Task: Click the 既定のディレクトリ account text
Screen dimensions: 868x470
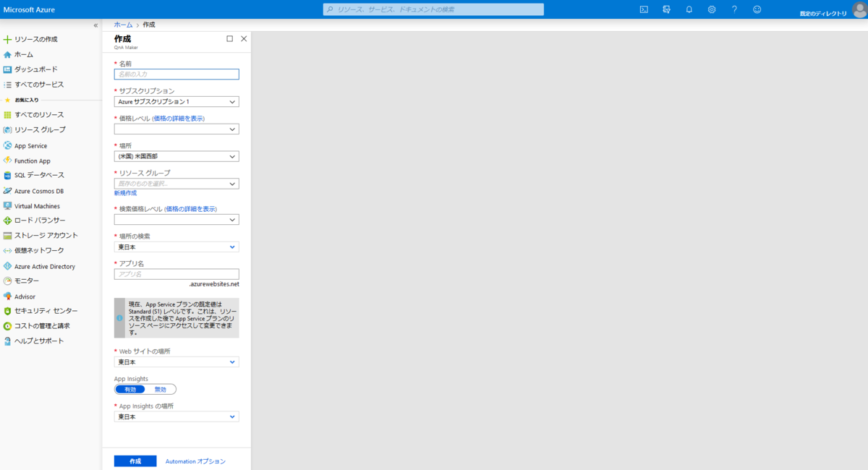Action: [823, 13]
